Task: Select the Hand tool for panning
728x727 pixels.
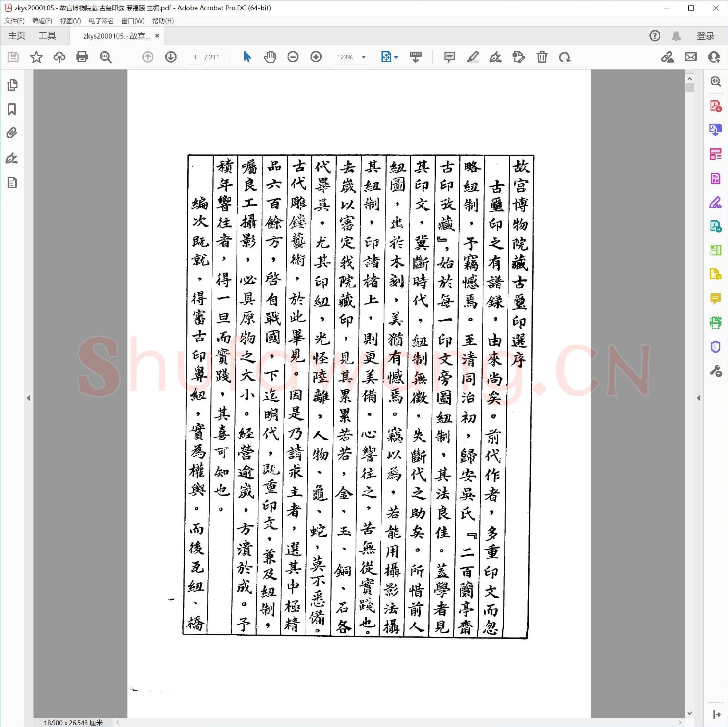Action: click(x=270, y=57)
